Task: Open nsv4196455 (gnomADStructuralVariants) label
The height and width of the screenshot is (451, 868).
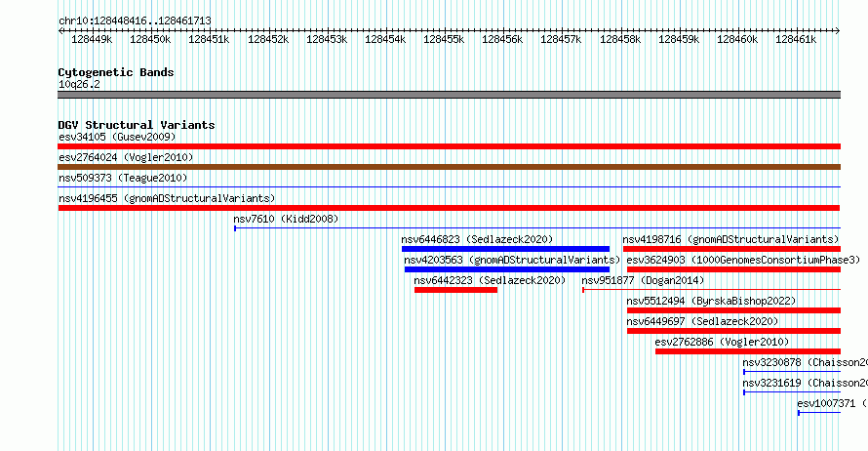Action: pyautogui.click(x=167, y=198)
